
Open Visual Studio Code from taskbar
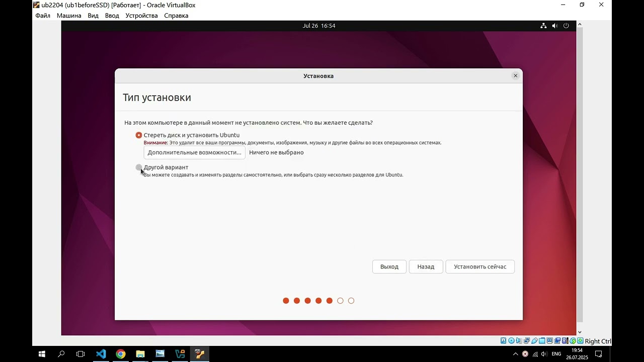click(x=101, y=354)
